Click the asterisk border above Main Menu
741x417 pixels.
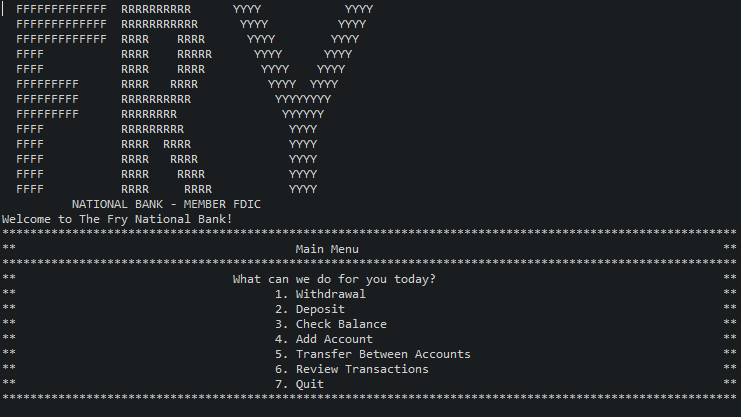pyautogui.click(x=369, y=233)
